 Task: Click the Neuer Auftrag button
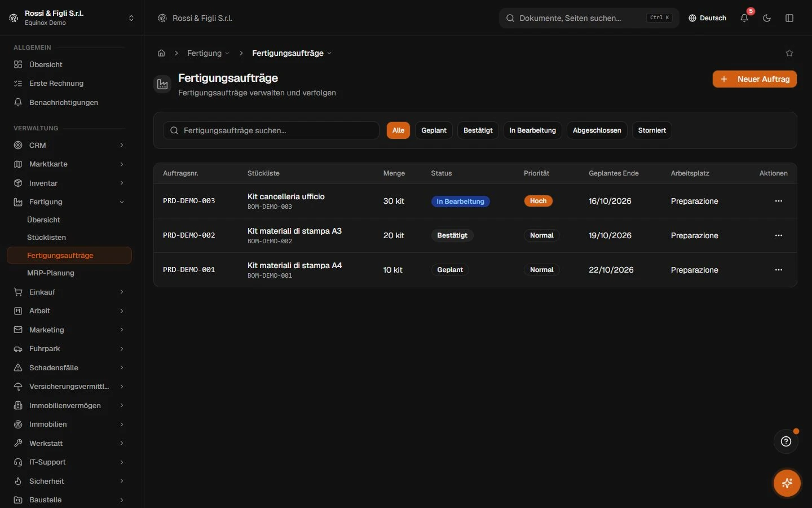pyautogui.click(x=754, y=79)
